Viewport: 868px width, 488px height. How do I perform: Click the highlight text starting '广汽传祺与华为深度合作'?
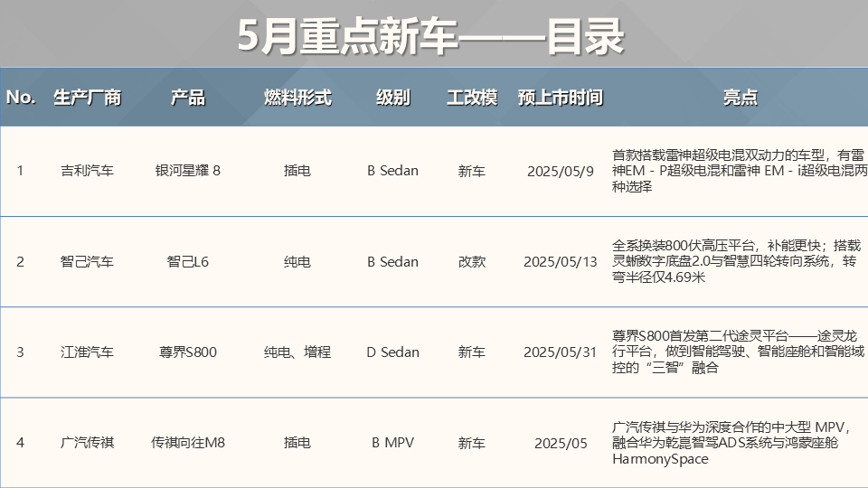coord(731,443)
